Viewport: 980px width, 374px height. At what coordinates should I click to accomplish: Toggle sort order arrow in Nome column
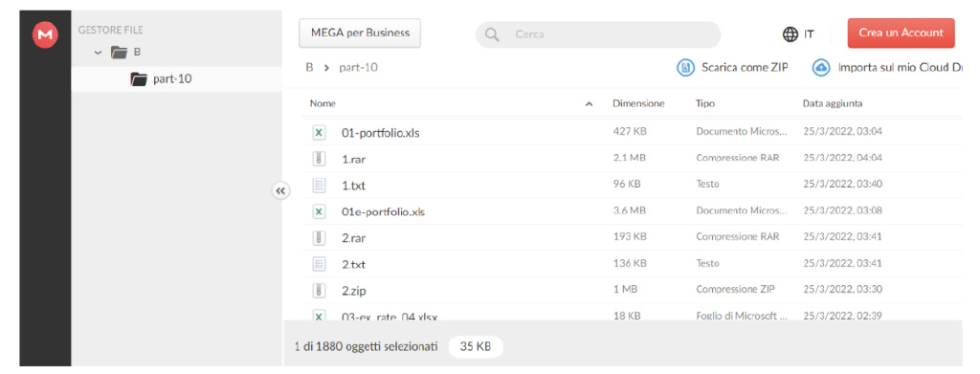pos(589,104)
